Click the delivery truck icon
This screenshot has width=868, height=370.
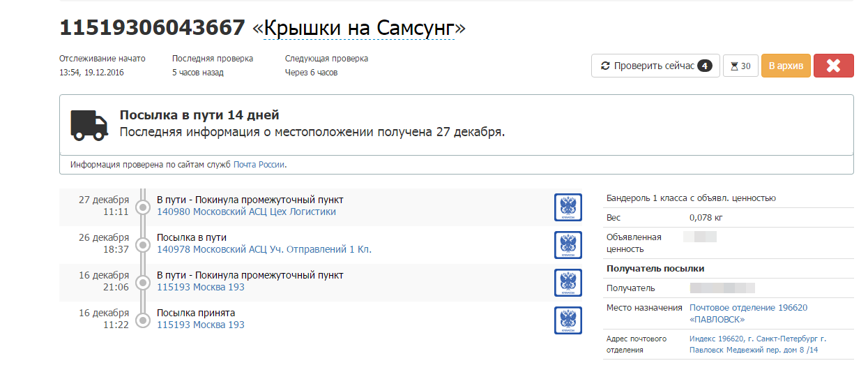(x=90, y=125)
